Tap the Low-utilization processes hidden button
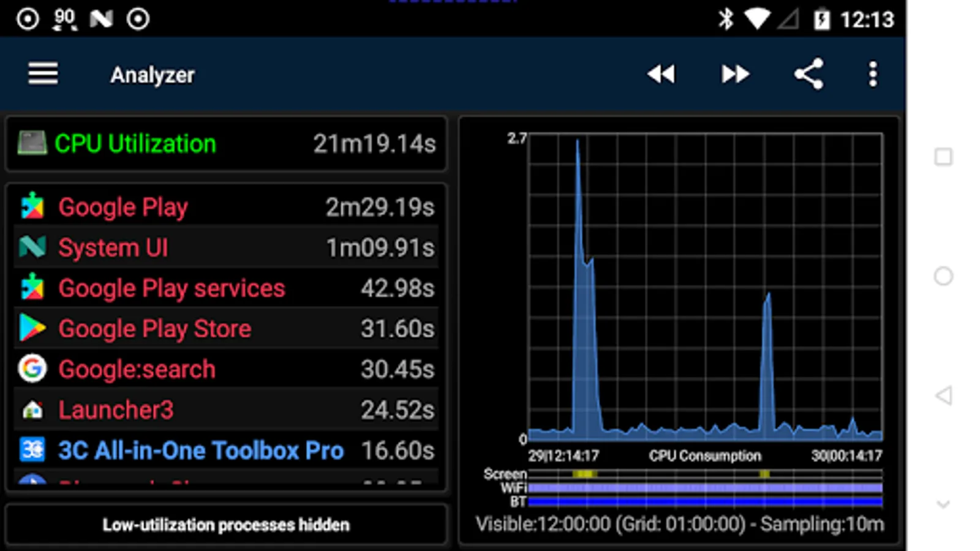The width and height of the screenshot is (980, 551). tap(226, 525)
